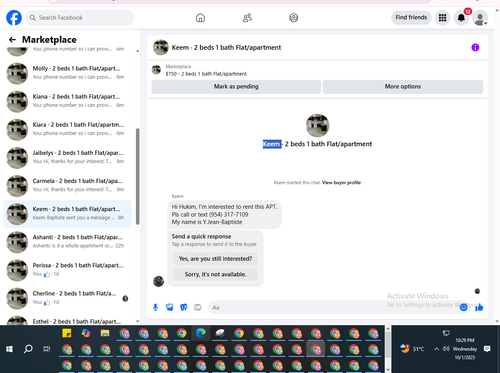Open File Explorer from taskbar

coord(105,333)
